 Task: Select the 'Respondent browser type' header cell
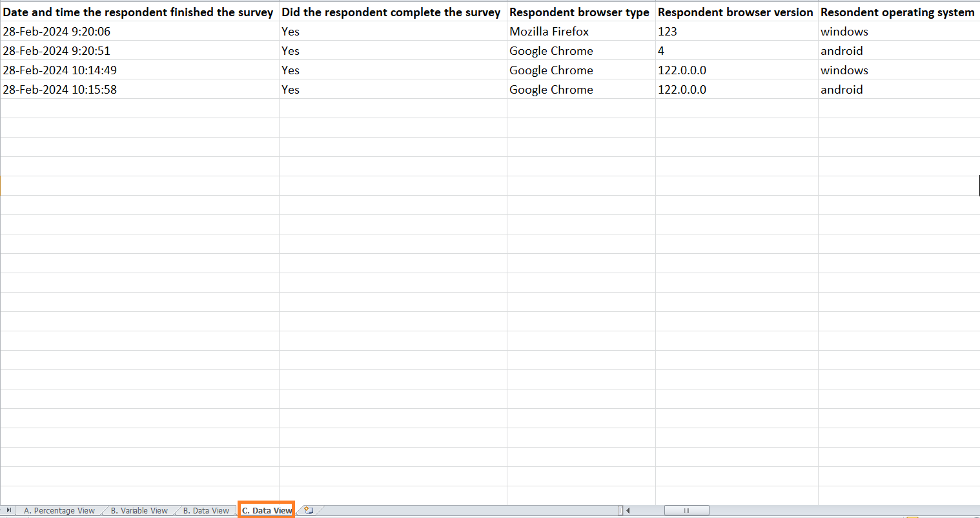(579, 12)
